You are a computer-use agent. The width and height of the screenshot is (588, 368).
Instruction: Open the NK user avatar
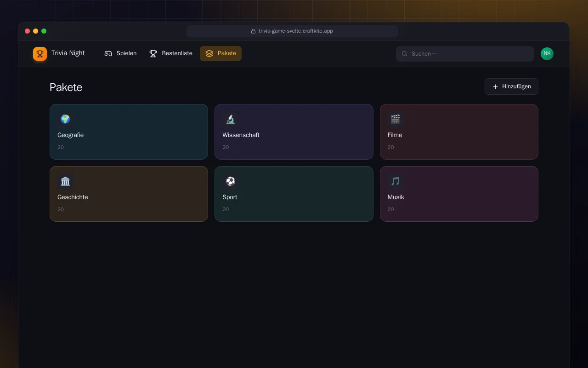click(x=547, y=54)
